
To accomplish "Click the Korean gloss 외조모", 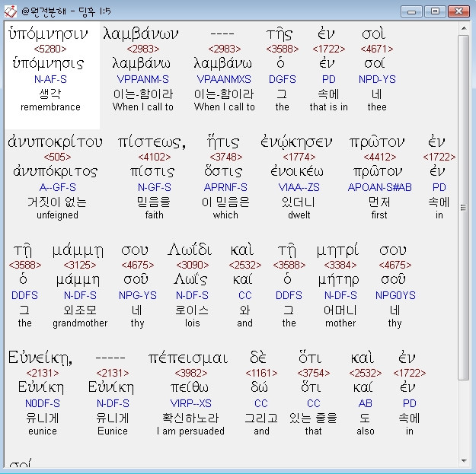I will click(80, 310).
